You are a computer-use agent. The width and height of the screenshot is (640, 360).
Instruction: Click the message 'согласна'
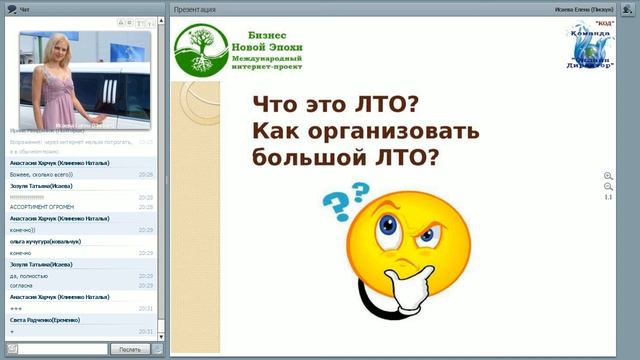pyautogui.click(x=21, y=286)
